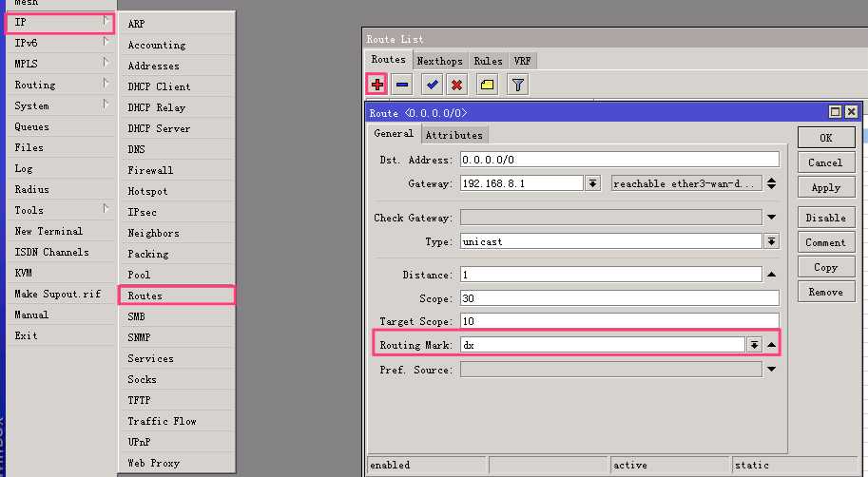Open the IPv6 submenu
The width and height of the screenshot is (868, 477).
click(x=60, y=43)
